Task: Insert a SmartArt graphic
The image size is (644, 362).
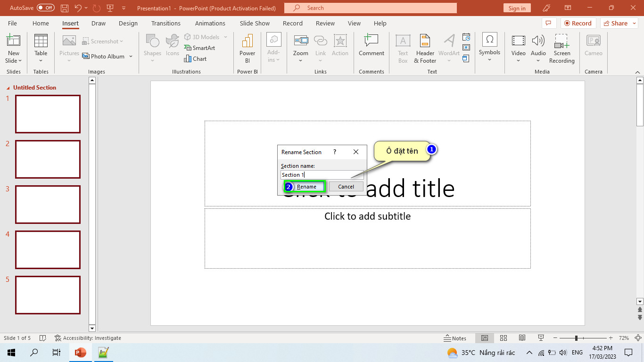Action: pos(199,48)
